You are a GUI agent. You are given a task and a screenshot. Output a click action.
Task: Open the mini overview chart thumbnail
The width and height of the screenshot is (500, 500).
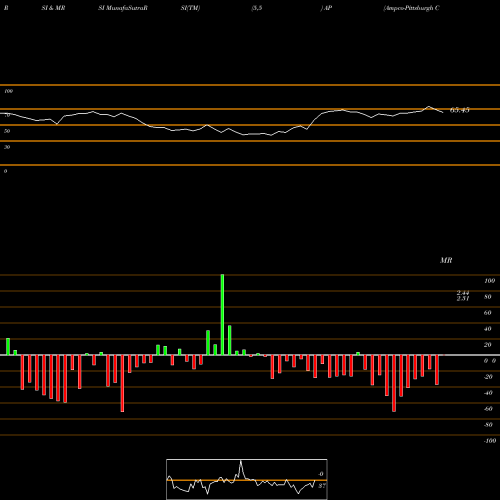pos(247,479)
